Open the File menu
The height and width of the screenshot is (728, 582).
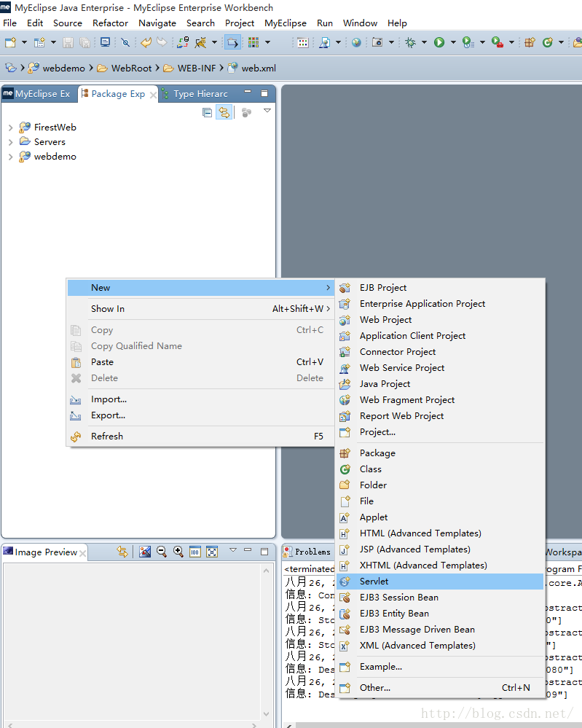click(9, 23)
